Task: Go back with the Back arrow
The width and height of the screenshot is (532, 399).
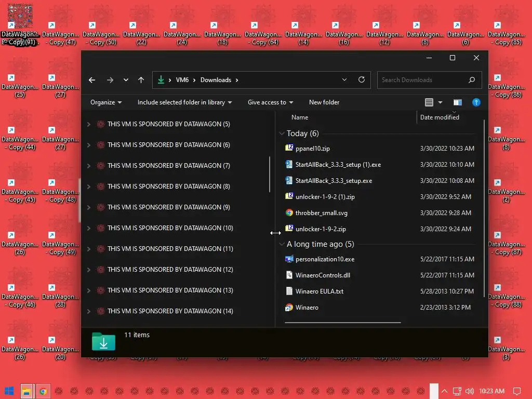Action: [92, 80]
